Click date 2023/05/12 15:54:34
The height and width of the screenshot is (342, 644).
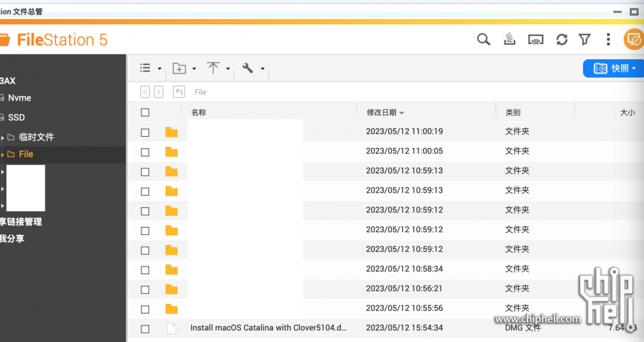[405, 328]
